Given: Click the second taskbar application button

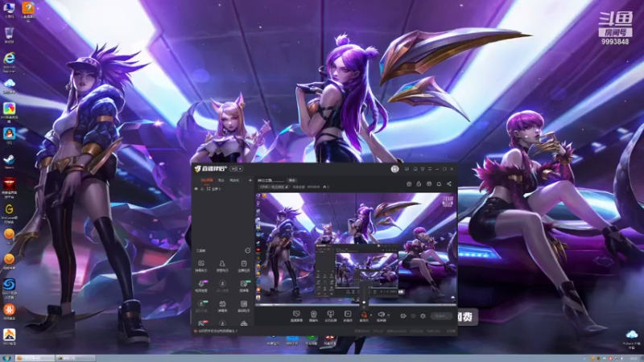Looking at the screenshot, I should coord(75,358).
